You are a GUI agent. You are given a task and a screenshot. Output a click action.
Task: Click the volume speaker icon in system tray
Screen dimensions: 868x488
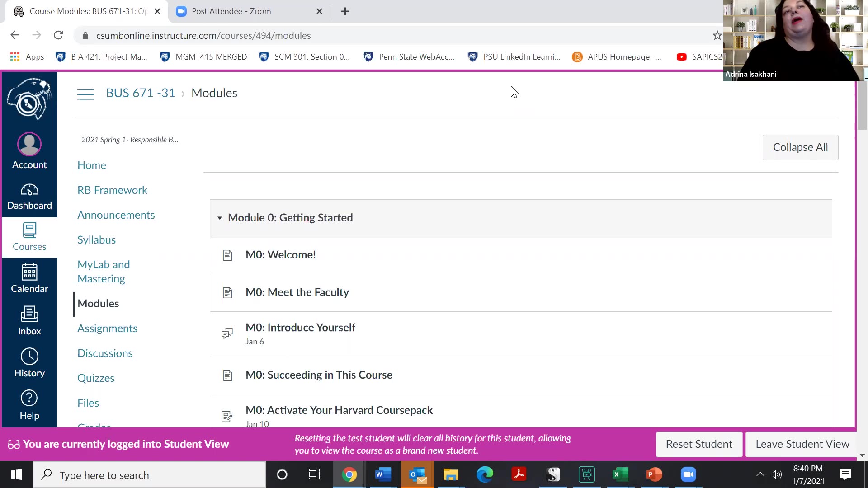tap(777, 474)
